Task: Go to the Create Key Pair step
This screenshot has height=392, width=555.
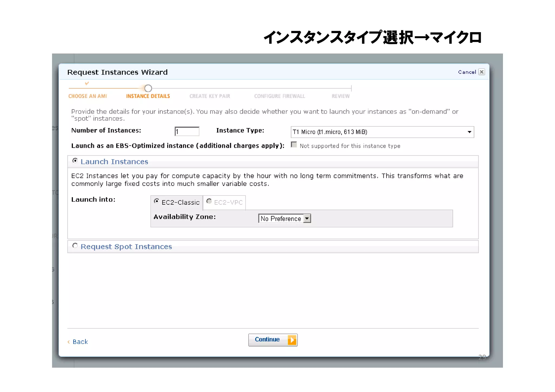Action: (210, 96)
